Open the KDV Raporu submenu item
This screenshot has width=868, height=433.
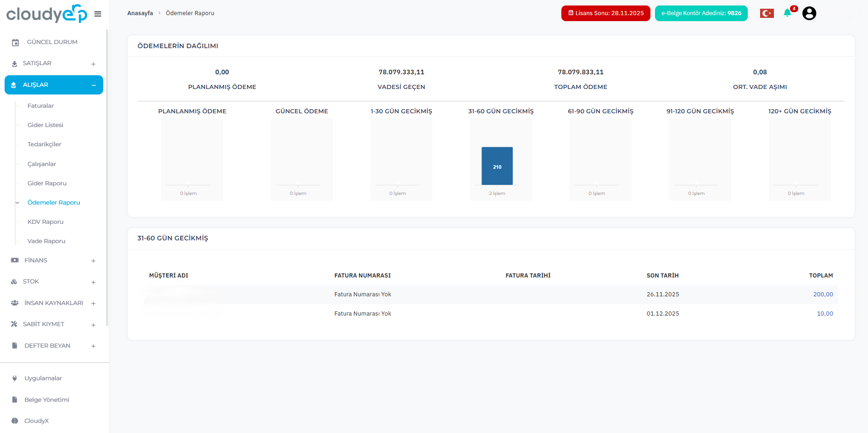45,222
